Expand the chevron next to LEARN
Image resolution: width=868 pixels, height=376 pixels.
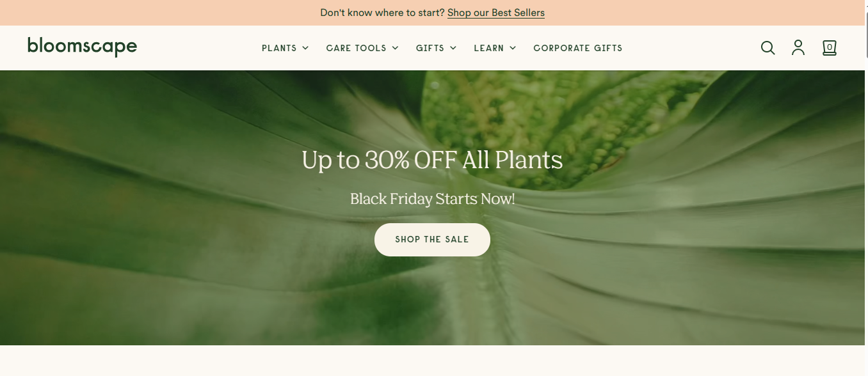pos(513,48)
